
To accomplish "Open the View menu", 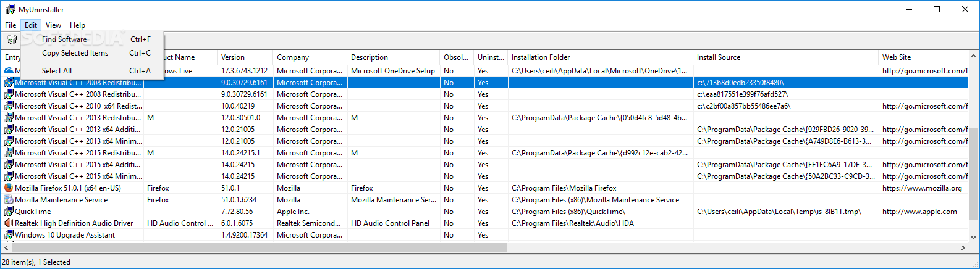I will point(53,25).
